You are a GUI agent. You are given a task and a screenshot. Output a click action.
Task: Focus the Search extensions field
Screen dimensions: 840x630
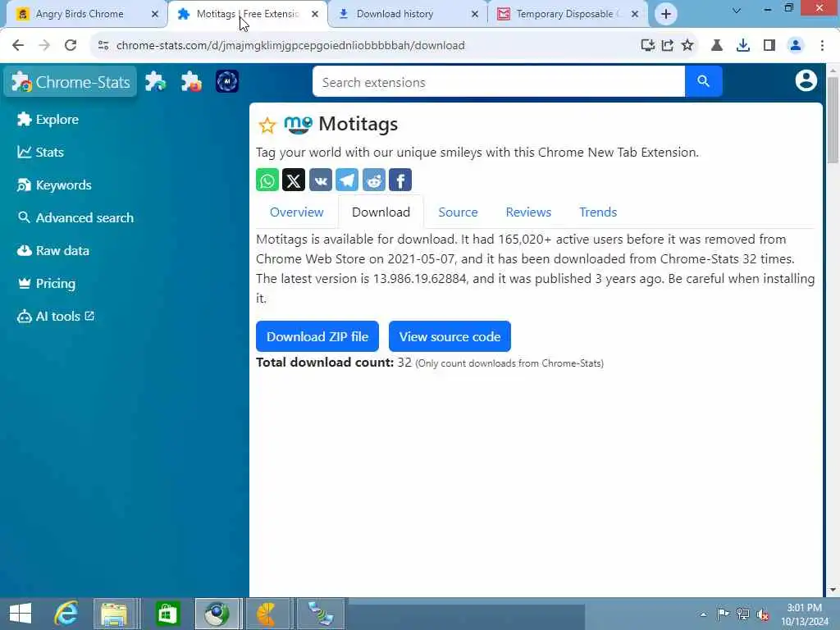click(x=499, y=81)
